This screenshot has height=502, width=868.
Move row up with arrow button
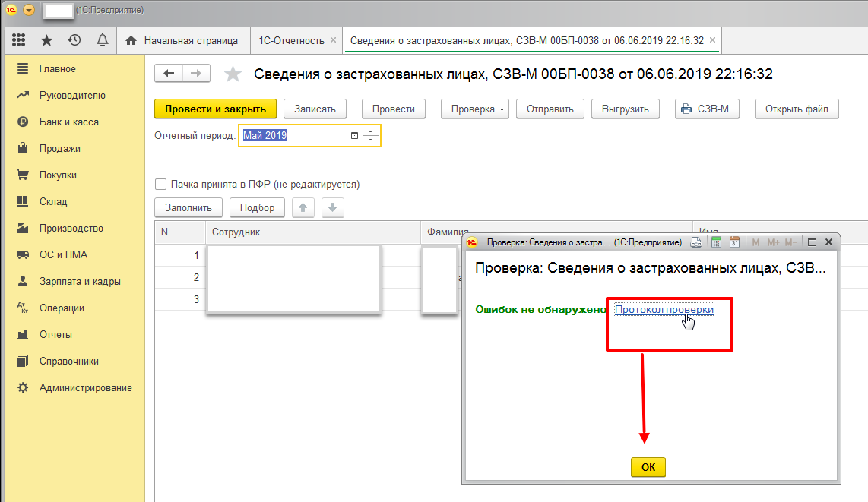tap(303, 207)
